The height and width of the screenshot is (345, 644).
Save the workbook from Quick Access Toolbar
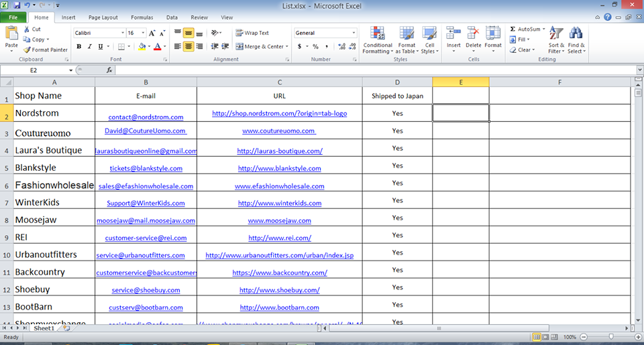coord(17,5)
